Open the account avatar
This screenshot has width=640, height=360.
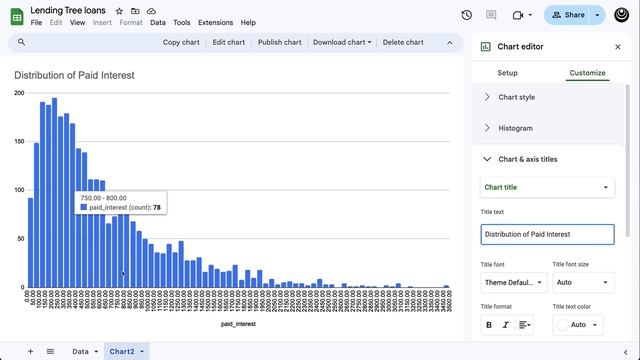(621, 15)
